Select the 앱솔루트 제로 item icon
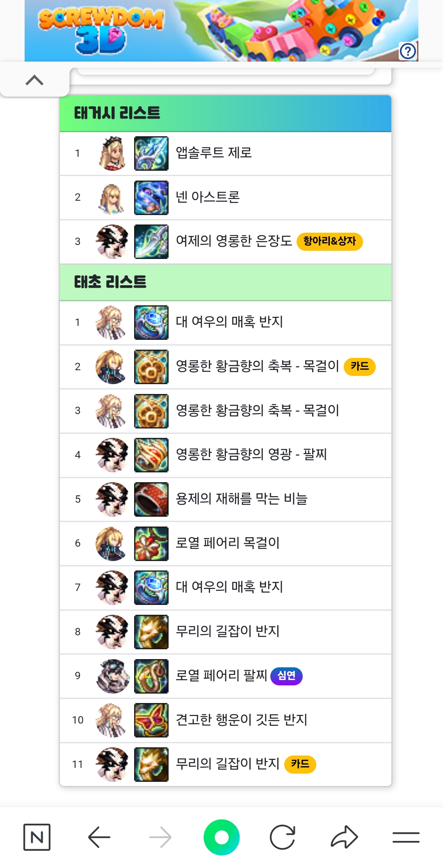Screen dimensions: 443x868 point(151,153)
